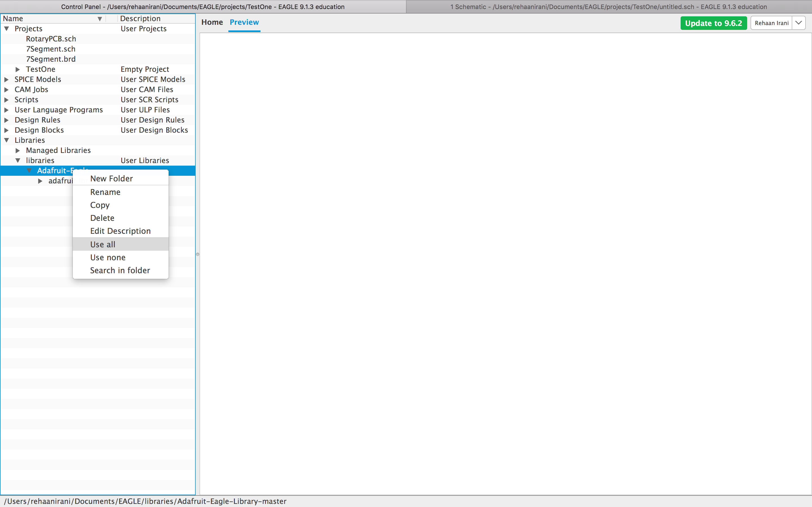Click "Delete" in the context menu
Image resolution: width=812 pixels, height=507 pixels.
102,218
